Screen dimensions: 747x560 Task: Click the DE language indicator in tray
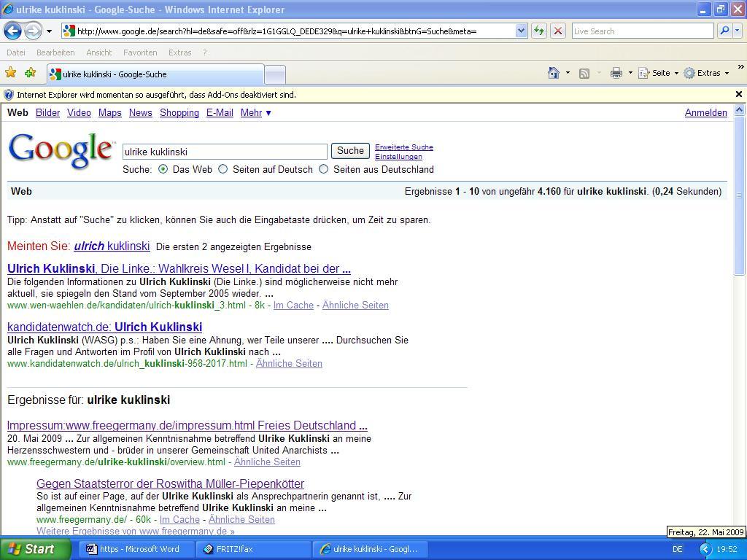678,550
